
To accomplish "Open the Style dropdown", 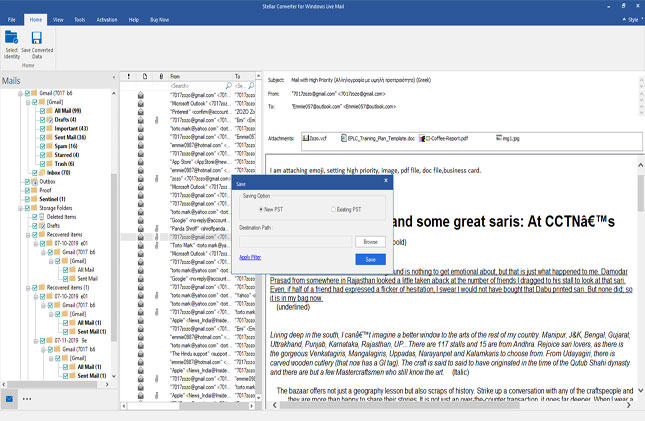I will (635, 19).
